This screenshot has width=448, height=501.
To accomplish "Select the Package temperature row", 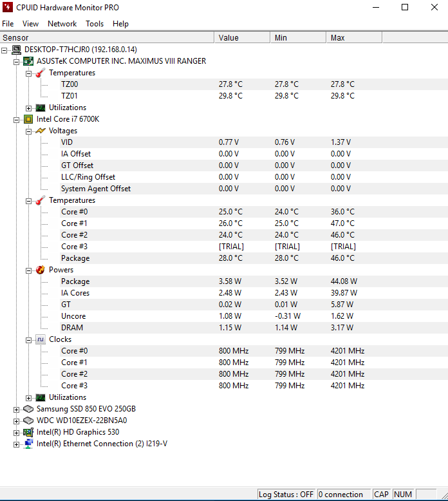I will pyautogui.click(x=254, y=258).
